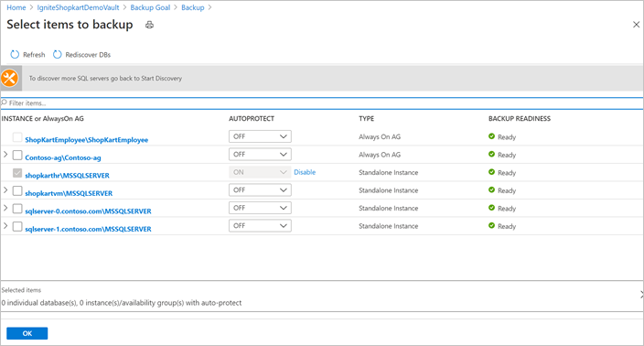Click the Refresh circular arrow icon
The image size is (644, 346).
click(x=15, y=55)
